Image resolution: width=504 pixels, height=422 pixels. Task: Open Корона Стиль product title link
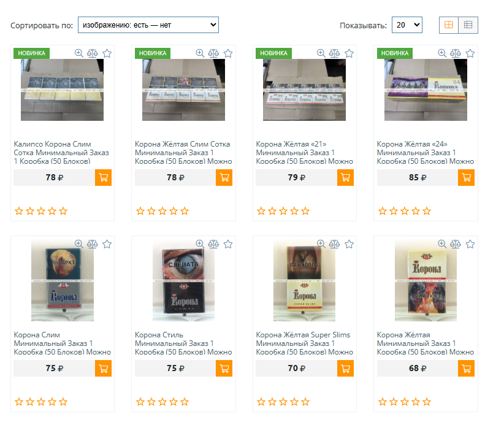(x=183, y=343)
